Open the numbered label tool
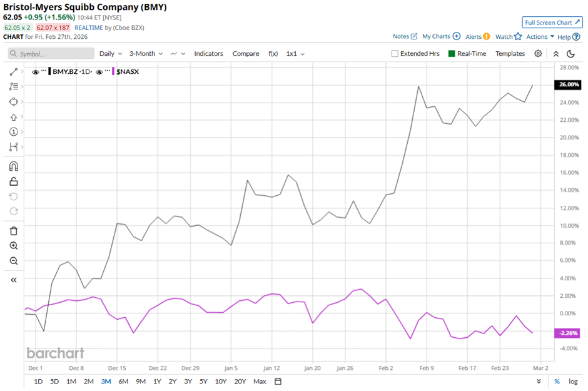 click(x=14, y=131)
